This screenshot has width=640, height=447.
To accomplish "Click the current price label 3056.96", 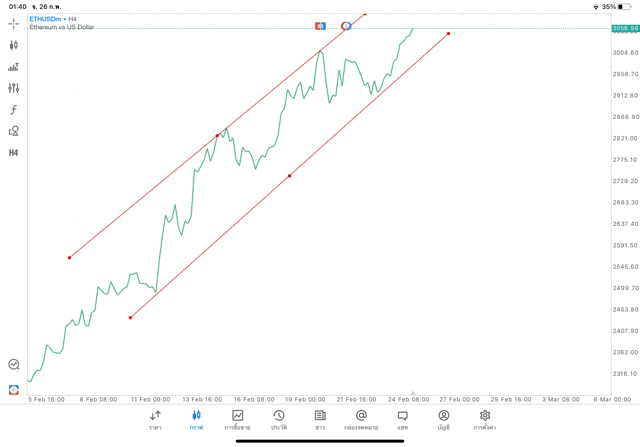I will coord(625,29).
